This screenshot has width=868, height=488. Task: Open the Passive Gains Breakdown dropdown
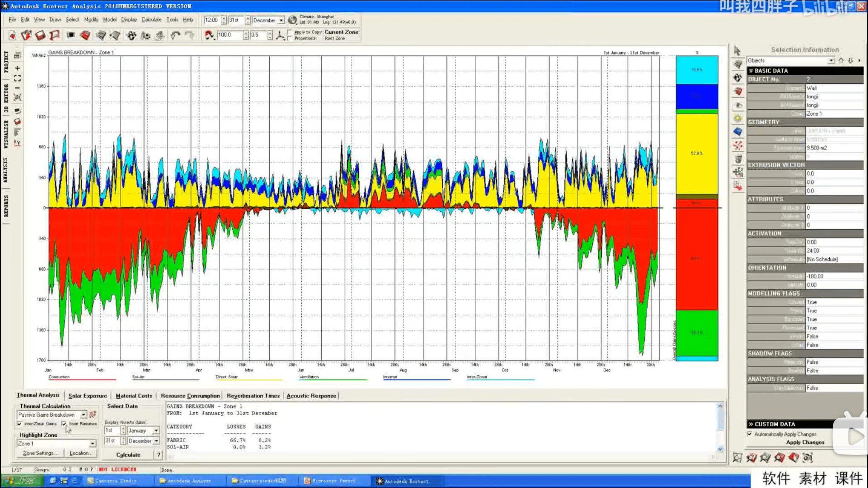click(83, 414)
